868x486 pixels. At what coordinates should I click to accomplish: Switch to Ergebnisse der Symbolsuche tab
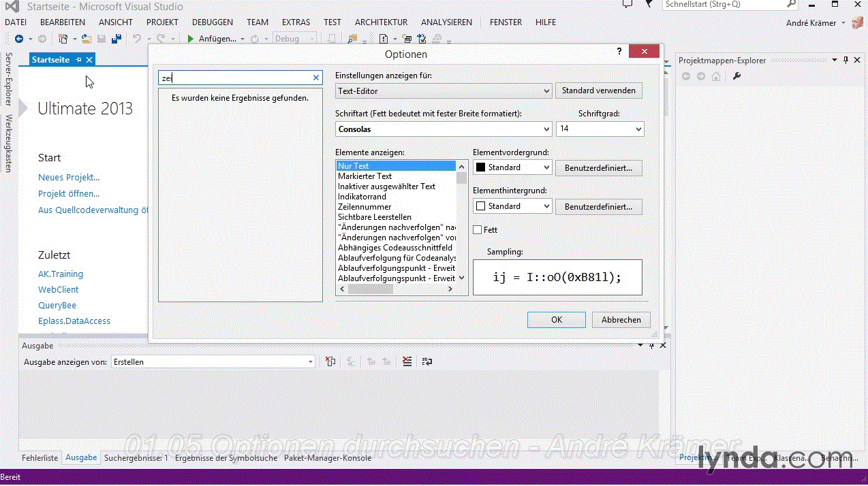[226, 458]
